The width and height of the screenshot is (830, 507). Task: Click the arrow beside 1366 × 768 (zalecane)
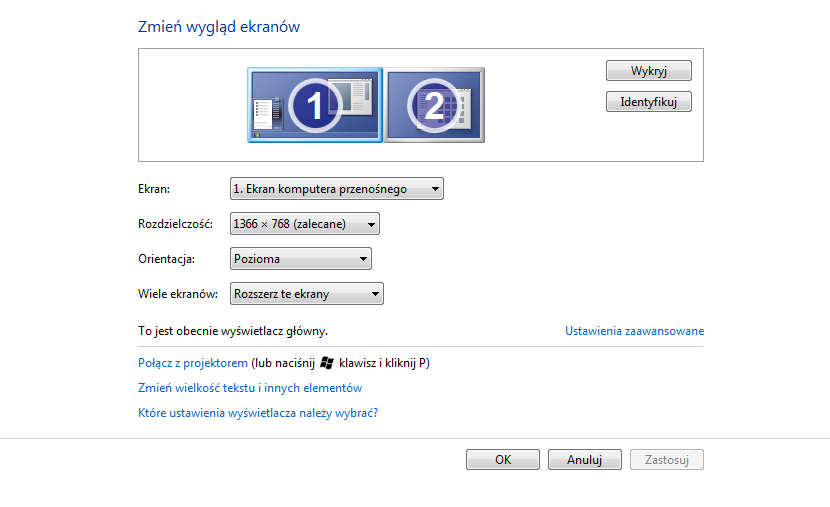click(x=371, y=224)
